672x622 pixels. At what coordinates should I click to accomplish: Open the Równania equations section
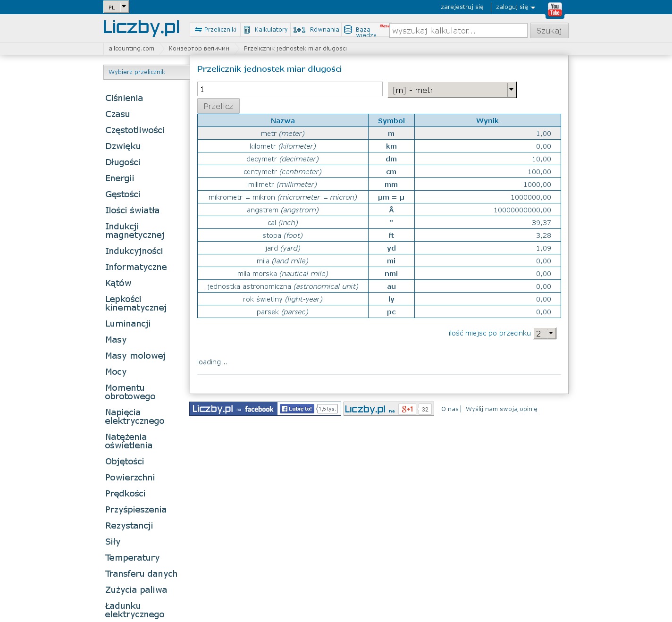tap(316, 30)
